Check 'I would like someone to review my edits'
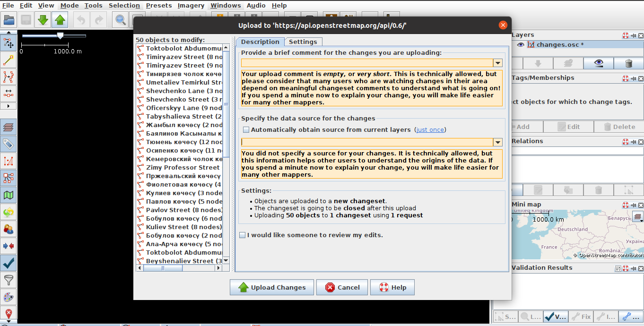This screenshot has height=326, width=644. pos(243,235)
